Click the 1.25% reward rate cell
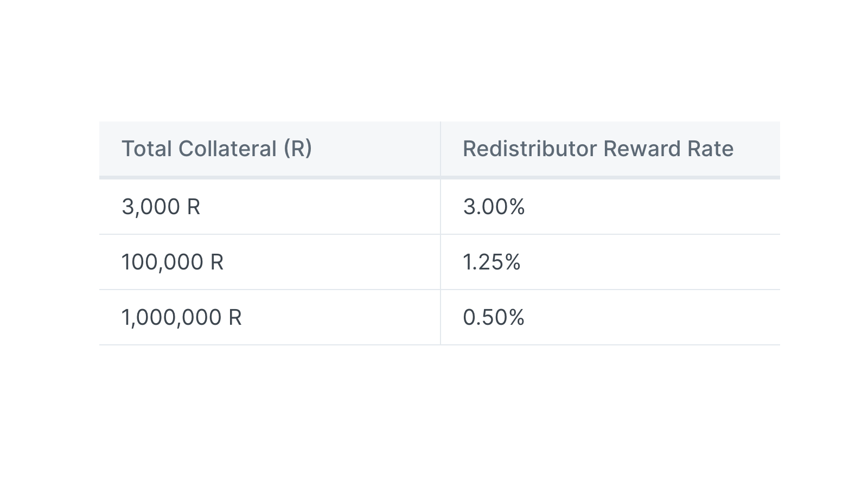 tap(610, 262)
